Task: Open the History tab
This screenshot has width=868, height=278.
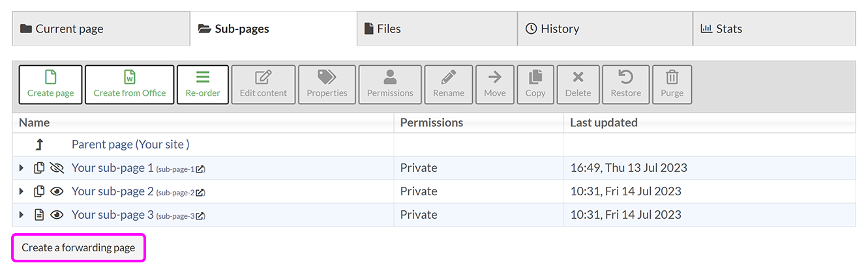Action: pos(605,29)
